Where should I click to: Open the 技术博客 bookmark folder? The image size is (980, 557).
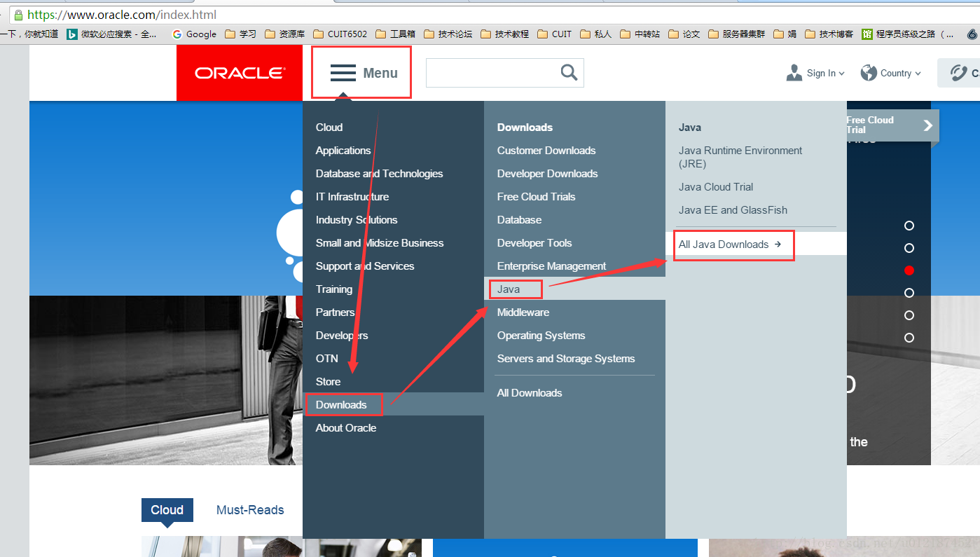(829, 34)
